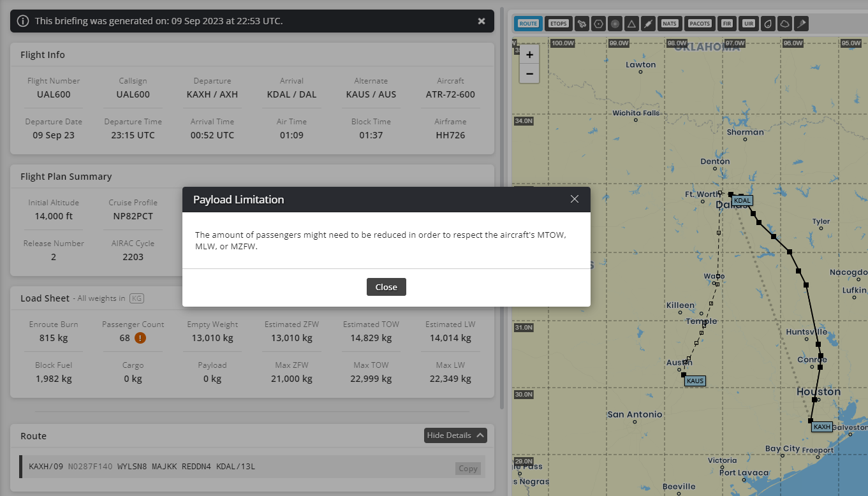Toggle the hexagon VOR navaid layer
Screen dimensions: 868x496
point(598,24)
